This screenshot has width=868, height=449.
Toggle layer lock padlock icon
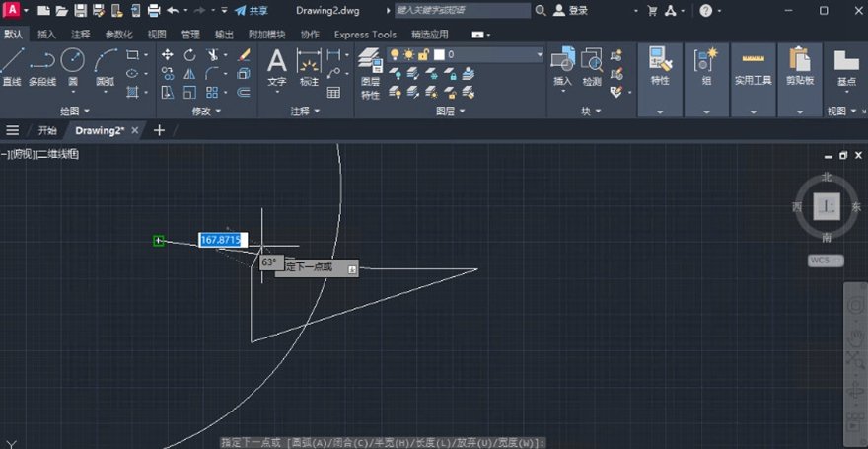[423, 54]
